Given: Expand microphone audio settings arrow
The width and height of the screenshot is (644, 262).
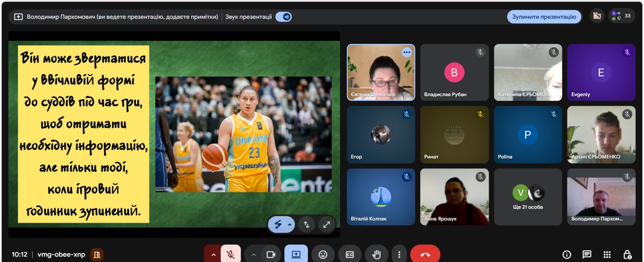Looking at the screenshot, I should coord(213,254).
